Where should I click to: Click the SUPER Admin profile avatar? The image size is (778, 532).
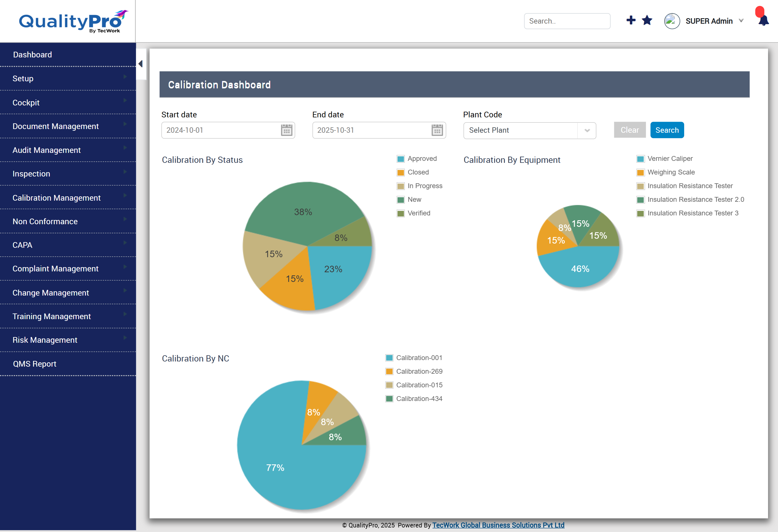pos(672,21)
